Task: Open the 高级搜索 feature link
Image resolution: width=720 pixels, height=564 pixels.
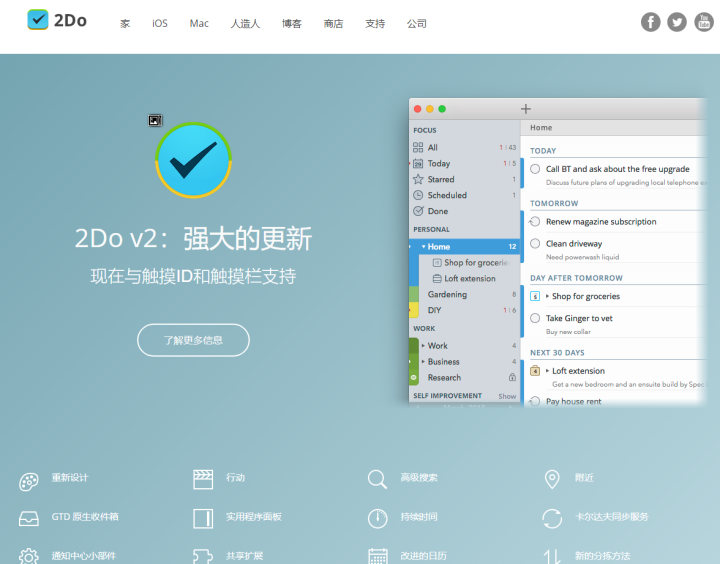Action: coord(419,478)
